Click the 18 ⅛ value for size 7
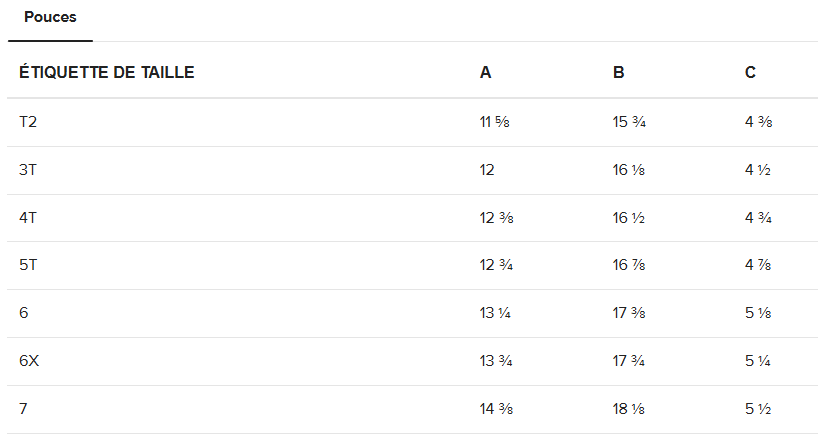Viewport: 818px width, 434px height. 629,408
